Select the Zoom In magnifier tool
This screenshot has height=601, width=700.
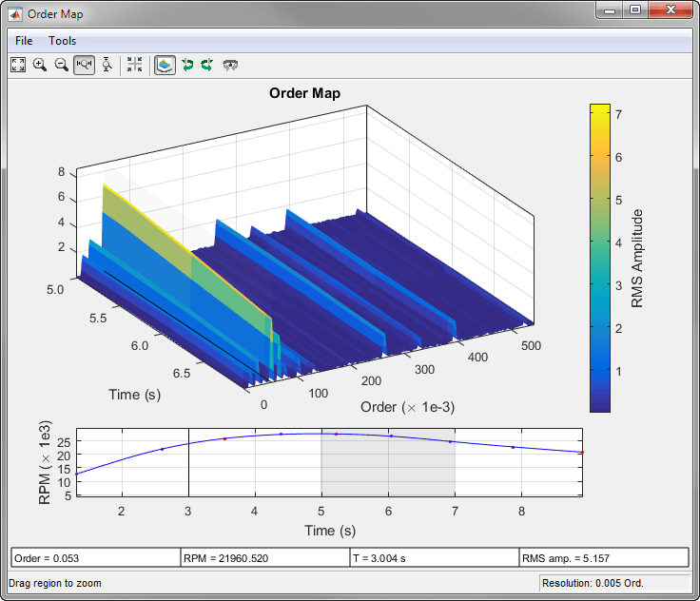coord(40,65)
